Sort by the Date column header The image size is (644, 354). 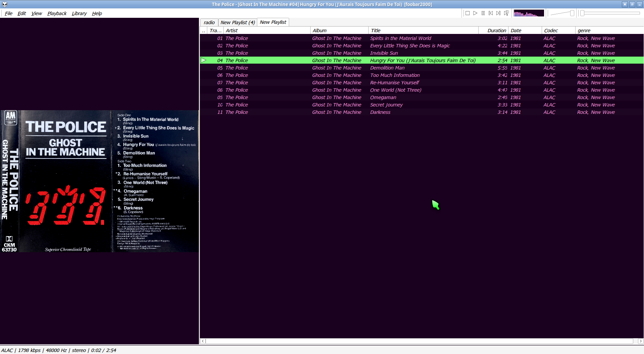click(x=525, y=31)
